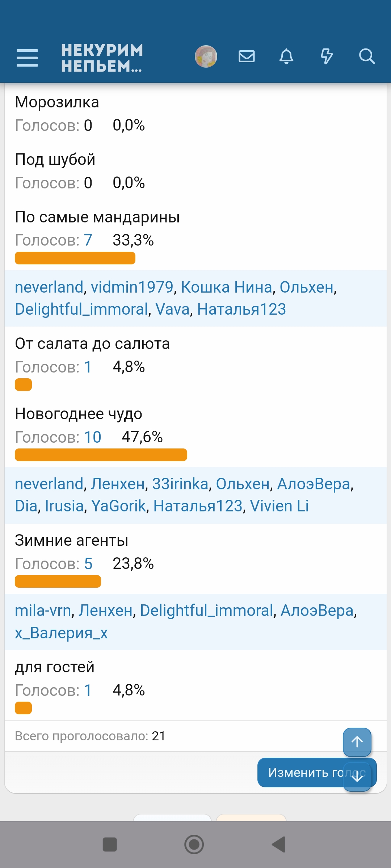Open notifications bell icon
391x868 pixels.
[286, 57]
